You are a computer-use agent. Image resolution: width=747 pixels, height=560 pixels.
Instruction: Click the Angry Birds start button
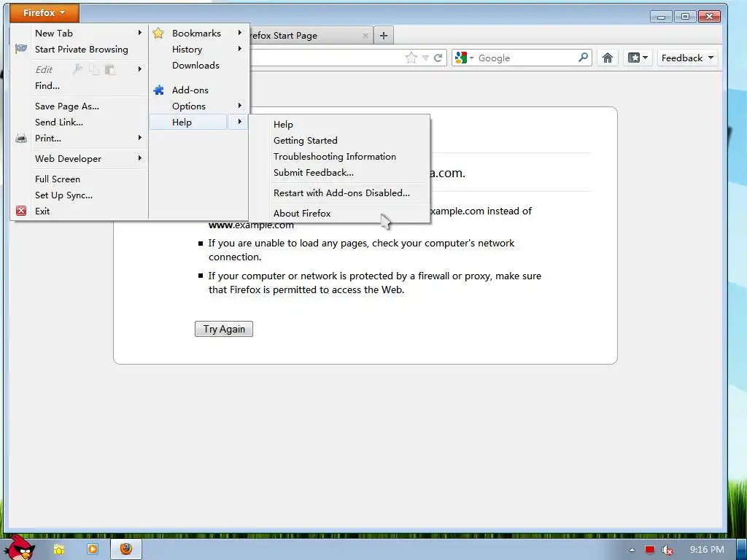point(20,547)
